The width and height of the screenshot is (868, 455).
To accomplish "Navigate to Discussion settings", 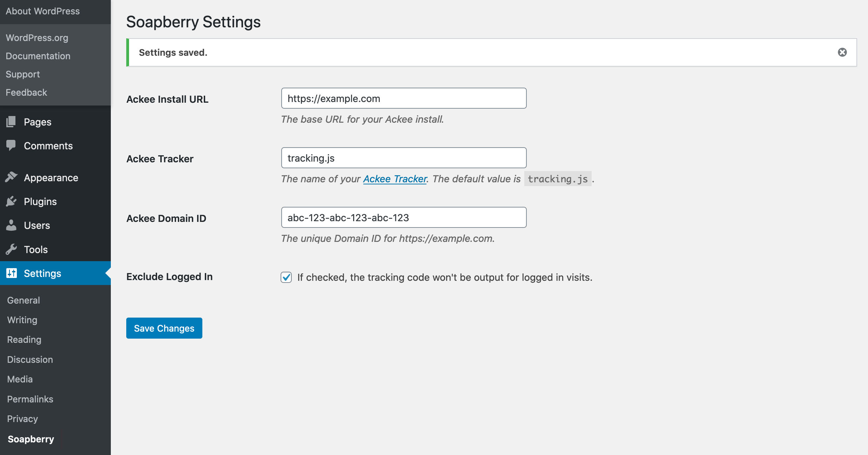I will click(30, 359).
